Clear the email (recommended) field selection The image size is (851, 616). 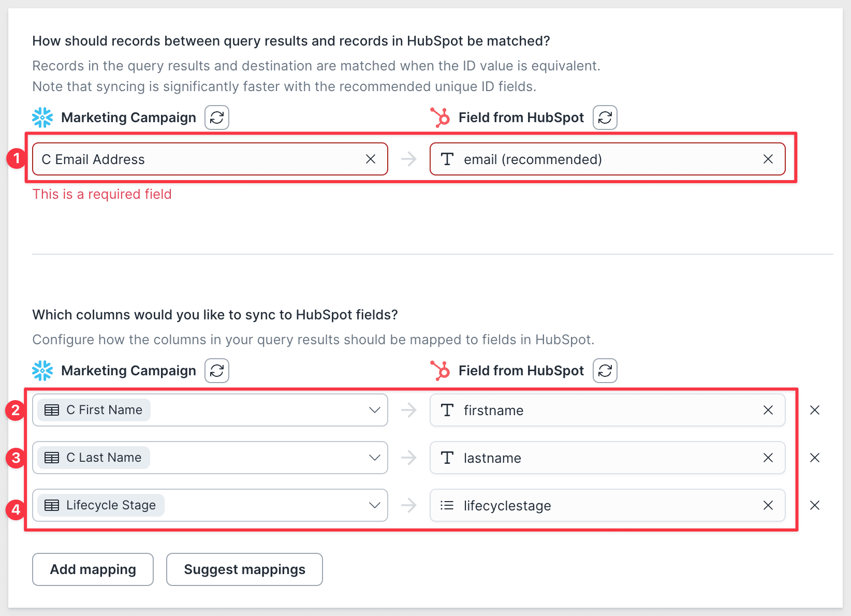click(768, 159)
